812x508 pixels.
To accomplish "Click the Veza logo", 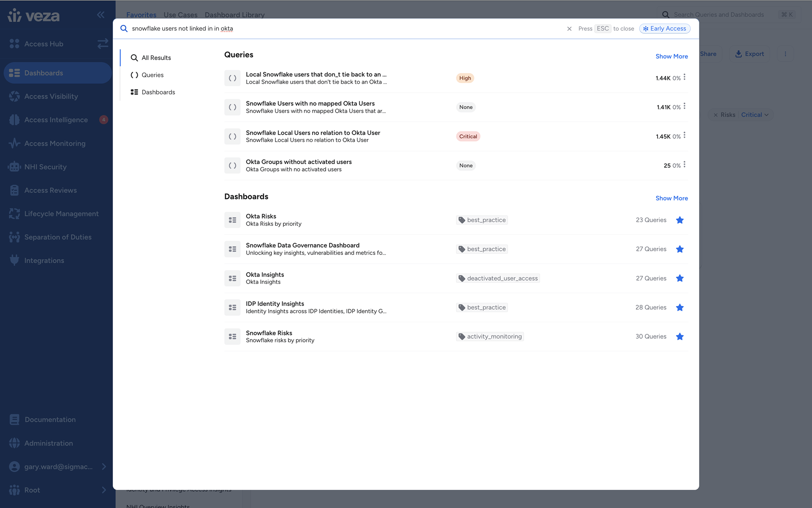I will pos(33,16).
